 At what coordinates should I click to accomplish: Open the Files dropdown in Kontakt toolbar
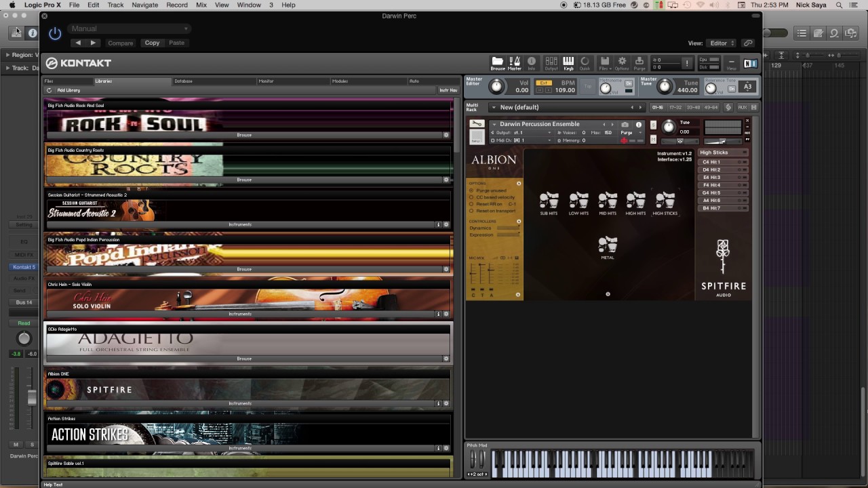click(x=604, y=63)
